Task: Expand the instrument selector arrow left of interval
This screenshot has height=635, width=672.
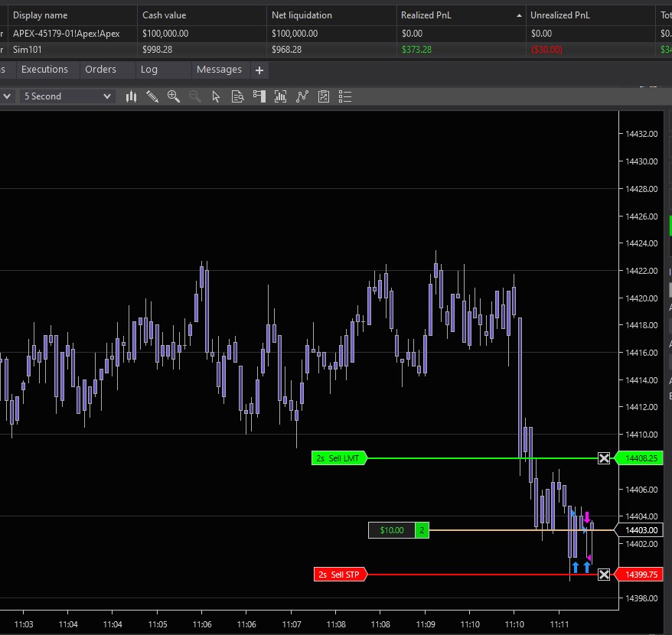Action: [x=7, y=96]
